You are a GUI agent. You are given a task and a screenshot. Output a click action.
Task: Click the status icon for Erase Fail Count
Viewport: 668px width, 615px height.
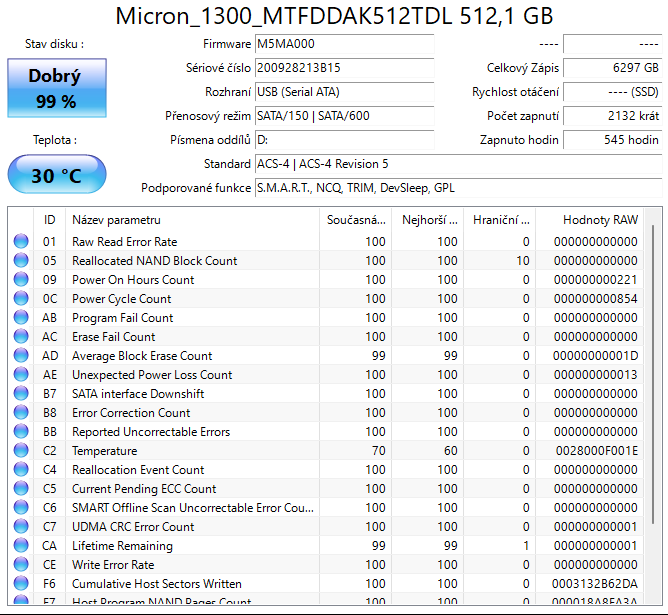pos(21,336)
